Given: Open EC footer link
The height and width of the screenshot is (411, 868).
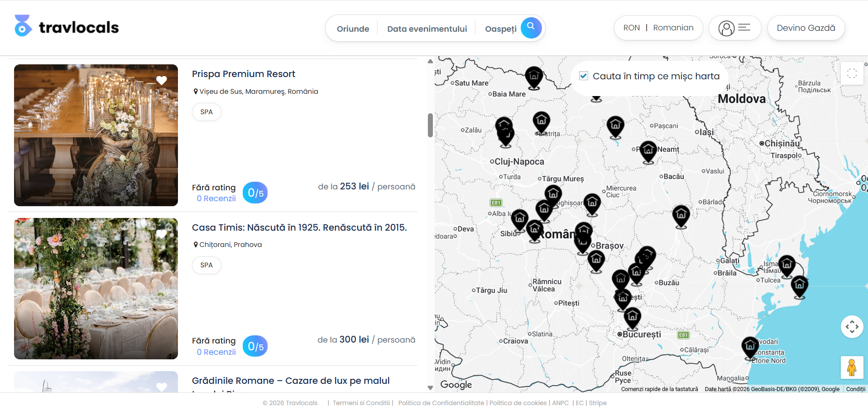Looking at the screenshot, I should pyautogui.click(x=580, y=403).
